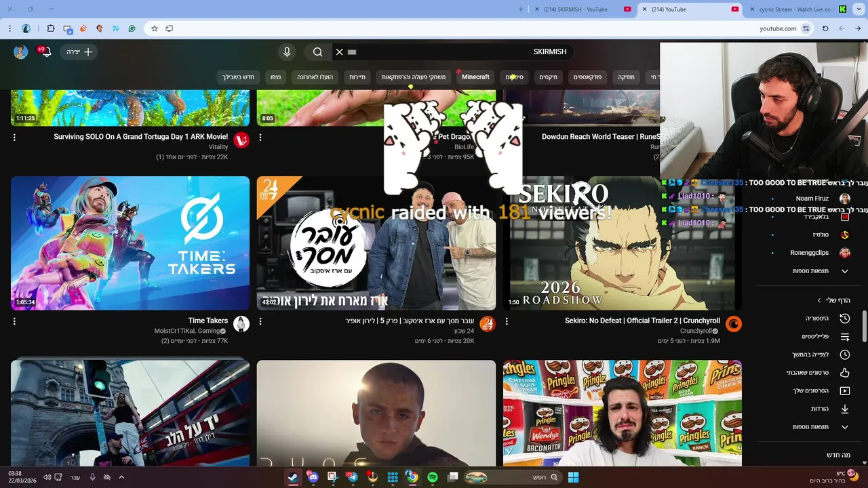Clear the SKIRMISH search text

(340, 52)
